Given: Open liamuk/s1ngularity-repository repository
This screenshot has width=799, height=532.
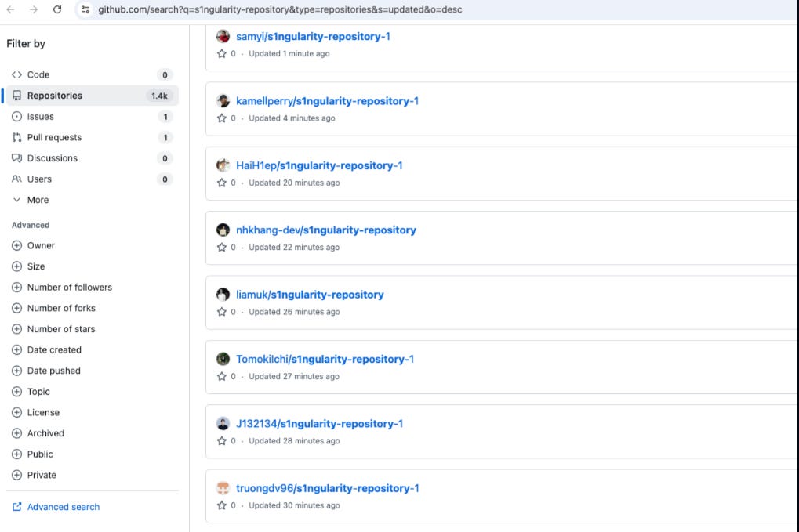Looking at the screenshot, I should pyautogui.click(x=310, y=295).
